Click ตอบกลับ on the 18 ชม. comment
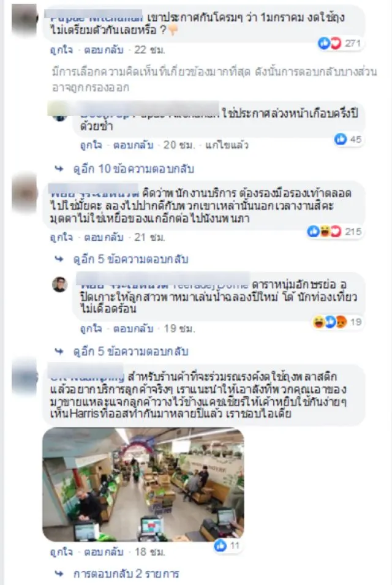392x585 pixels. (x=104, y=551)
